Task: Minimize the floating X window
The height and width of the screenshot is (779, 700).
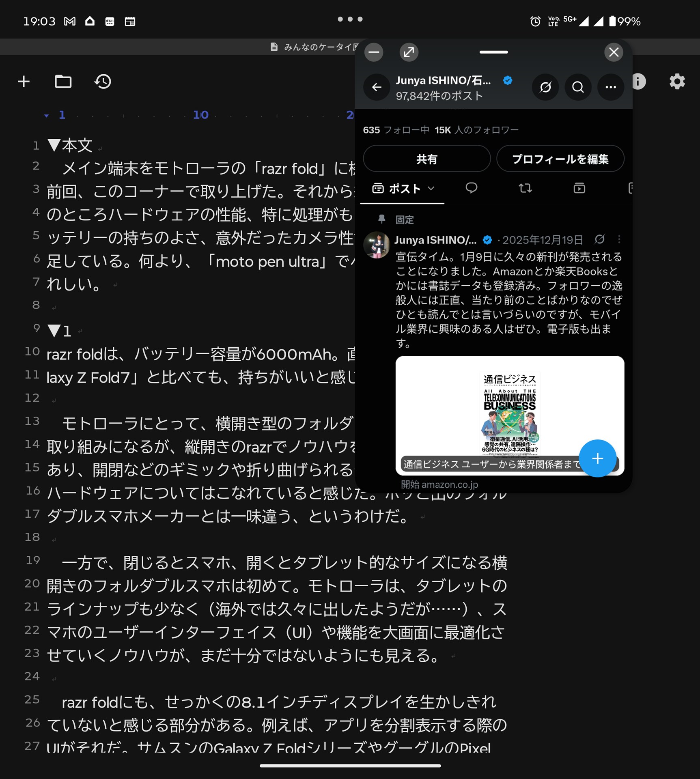Action: coord(374,52)
